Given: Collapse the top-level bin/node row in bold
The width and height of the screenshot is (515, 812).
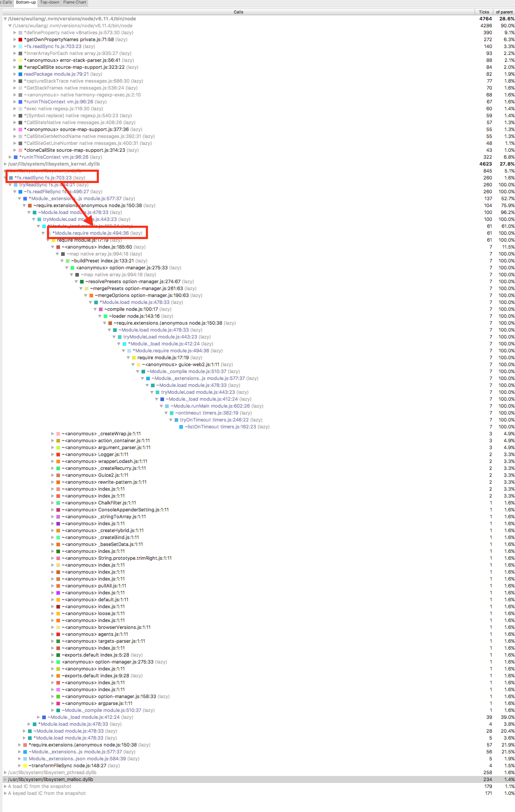Looking at the screenshot, I should pyautogui.click(x=5, y=19).
